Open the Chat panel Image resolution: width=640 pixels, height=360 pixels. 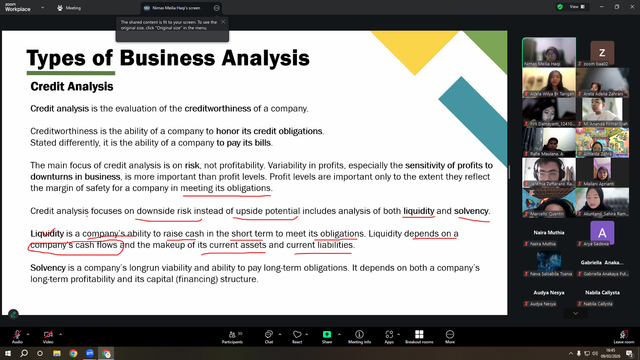tap(269, 337)
